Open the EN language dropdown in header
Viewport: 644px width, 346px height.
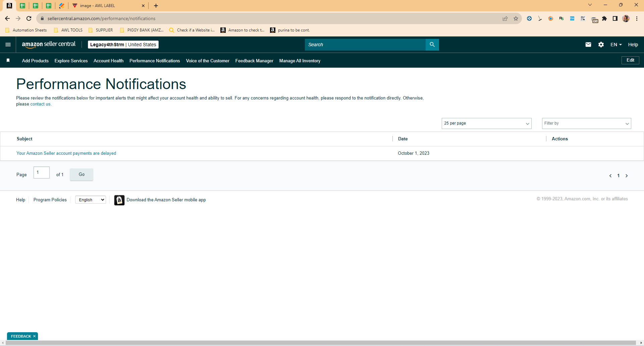(616, 45)
